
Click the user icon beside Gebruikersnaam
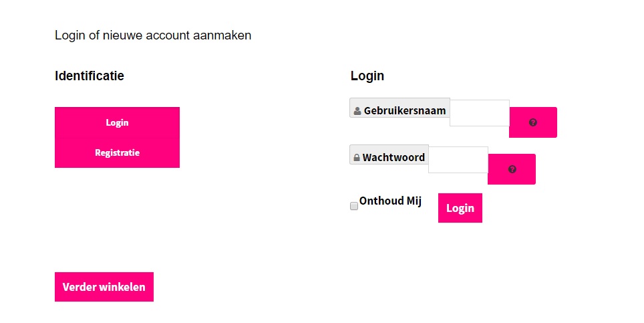pyautogui.click(x=357, y=111)
